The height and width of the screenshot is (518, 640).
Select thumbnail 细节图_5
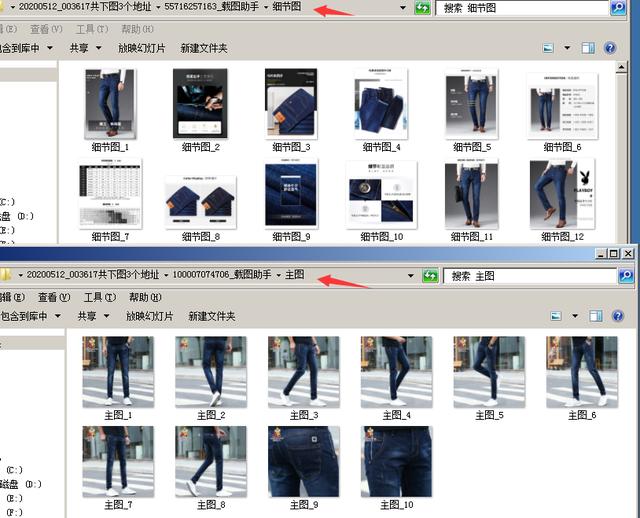pyautogui.click(x=472, y=104)
